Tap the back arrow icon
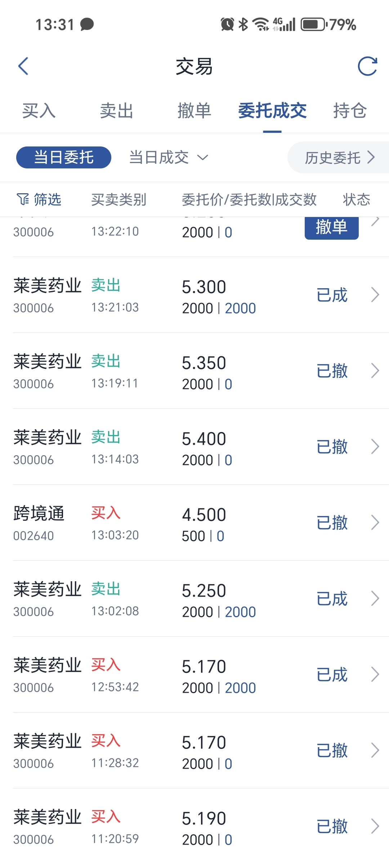This screenshot has height=868, width=389. point(23,66)
